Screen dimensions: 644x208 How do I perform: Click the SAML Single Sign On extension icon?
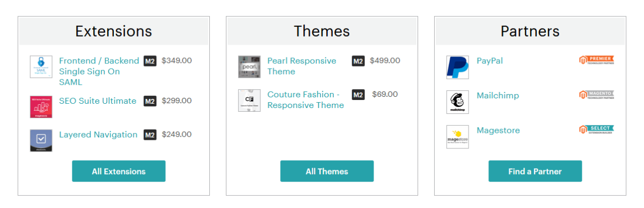tap(41, 67)
